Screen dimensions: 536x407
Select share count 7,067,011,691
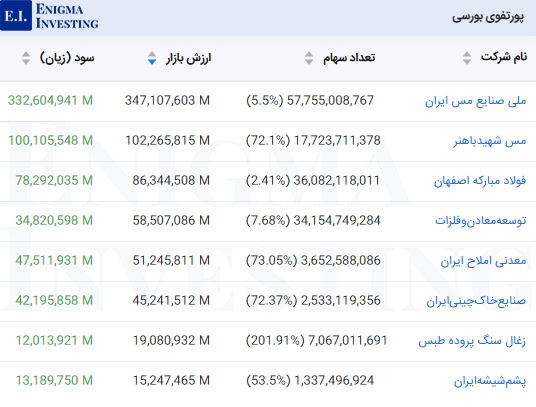click(348, 340)
